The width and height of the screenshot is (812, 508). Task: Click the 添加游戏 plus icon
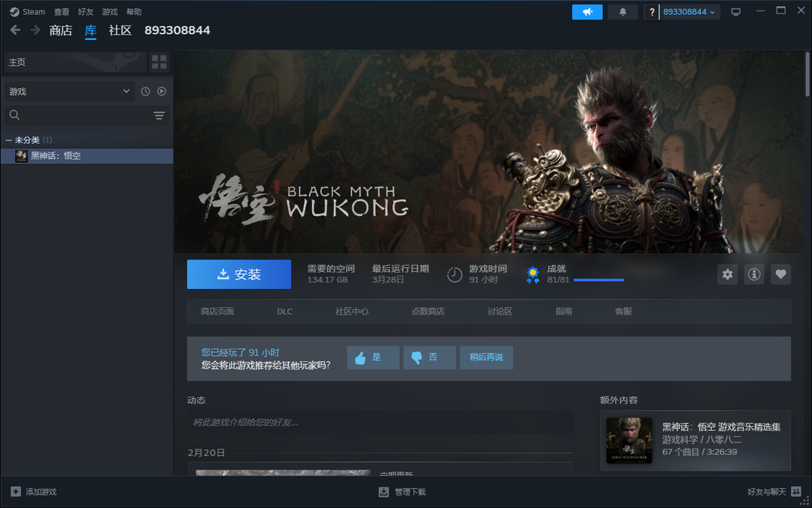pos(16,491)
